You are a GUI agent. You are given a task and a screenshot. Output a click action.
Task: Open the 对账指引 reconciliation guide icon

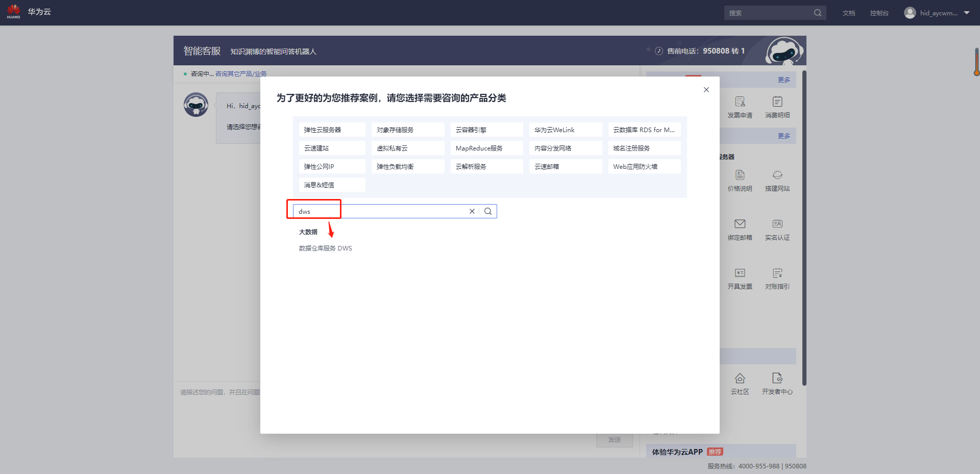click(777, 278)
